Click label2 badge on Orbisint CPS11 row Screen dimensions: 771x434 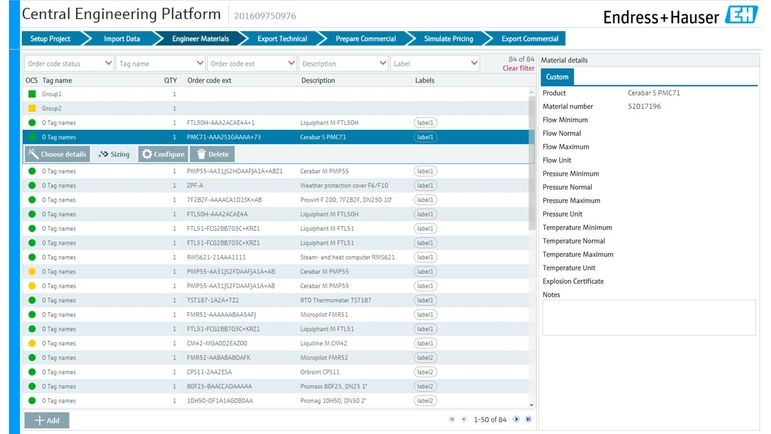(425, 372)
